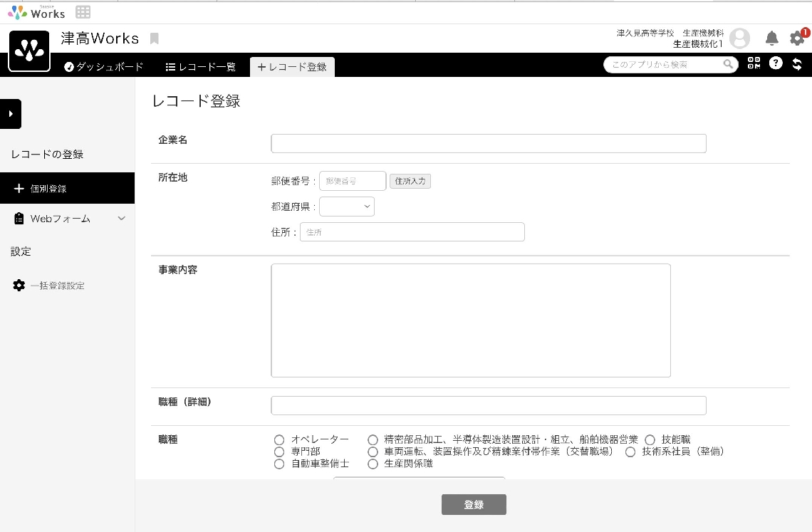812x532 pixels.
Task: Click the help question mark icon
Action: (x=776, y=63)
